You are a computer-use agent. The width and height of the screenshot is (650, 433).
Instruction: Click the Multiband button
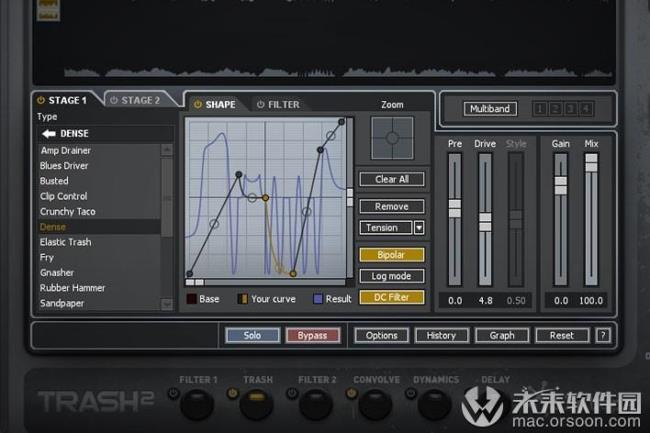pos(490,109)
